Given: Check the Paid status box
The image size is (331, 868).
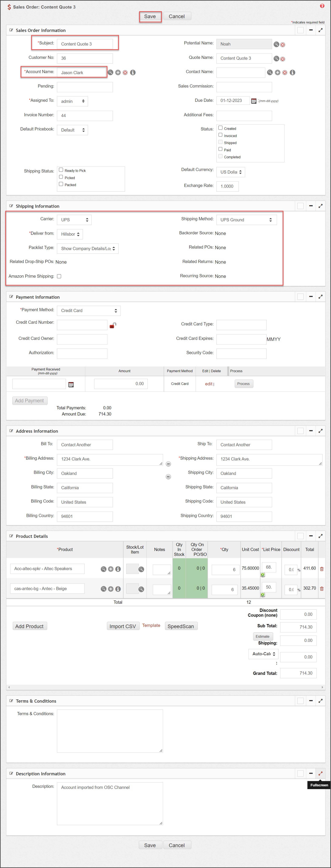Looking at the screenshot, I should pos(220,149).
